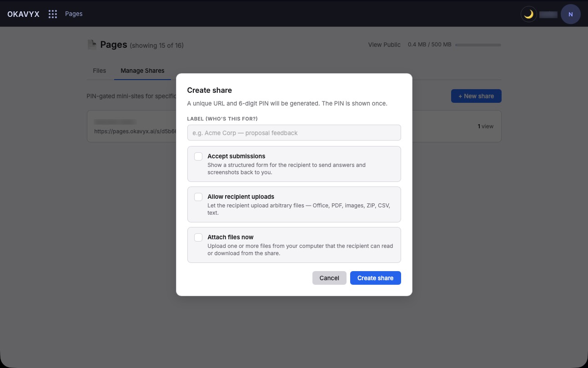Cancel the Create share dialog

(329, 278)
